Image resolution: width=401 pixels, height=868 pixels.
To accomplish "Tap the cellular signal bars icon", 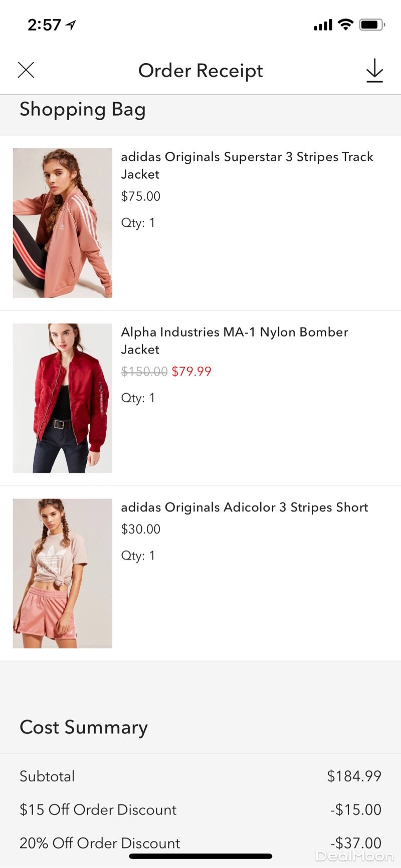I will pos(323,25).
